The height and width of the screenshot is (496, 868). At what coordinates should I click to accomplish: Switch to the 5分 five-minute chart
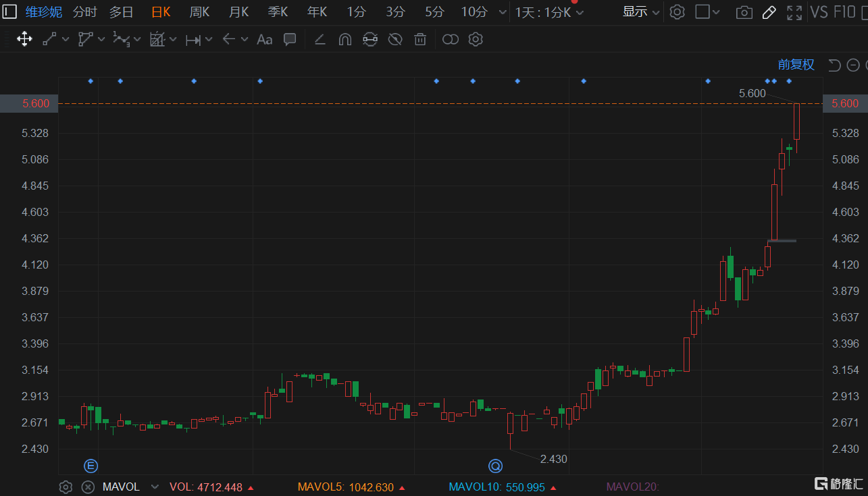point(435,11)
